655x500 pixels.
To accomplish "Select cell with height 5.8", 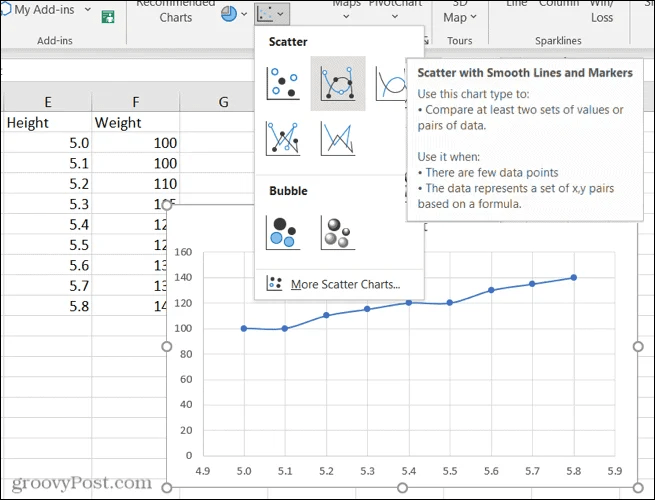I will 47,306.
